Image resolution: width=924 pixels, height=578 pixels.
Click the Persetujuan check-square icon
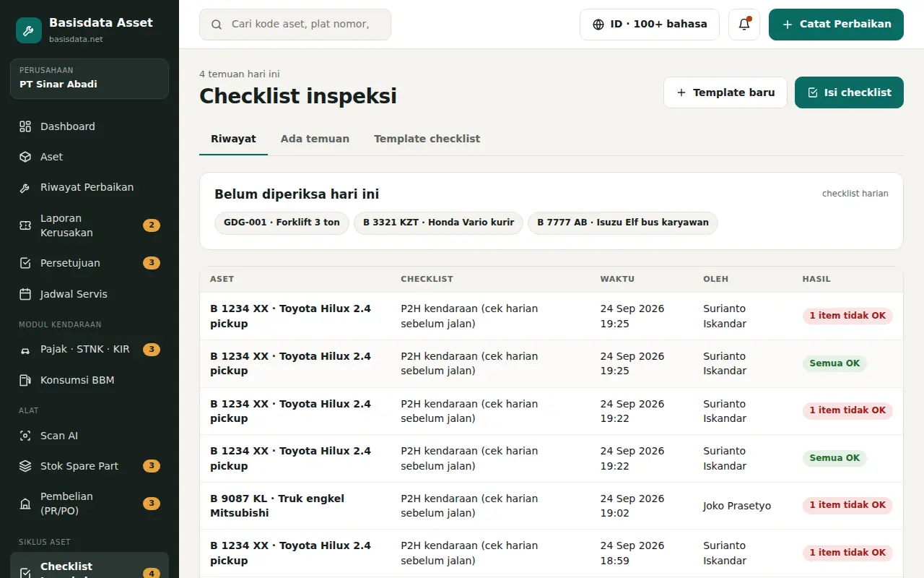[25, 263]
